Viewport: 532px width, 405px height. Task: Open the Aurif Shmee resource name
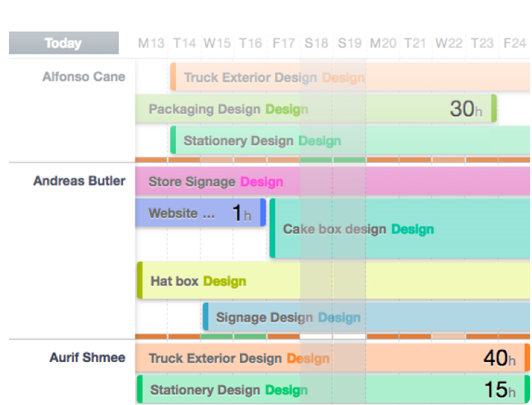[x=87, y=358]
